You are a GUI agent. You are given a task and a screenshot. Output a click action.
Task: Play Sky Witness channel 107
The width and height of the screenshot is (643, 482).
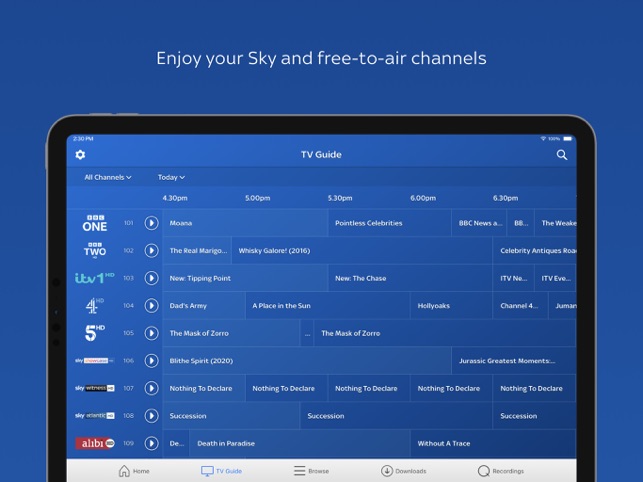[151, 388]
